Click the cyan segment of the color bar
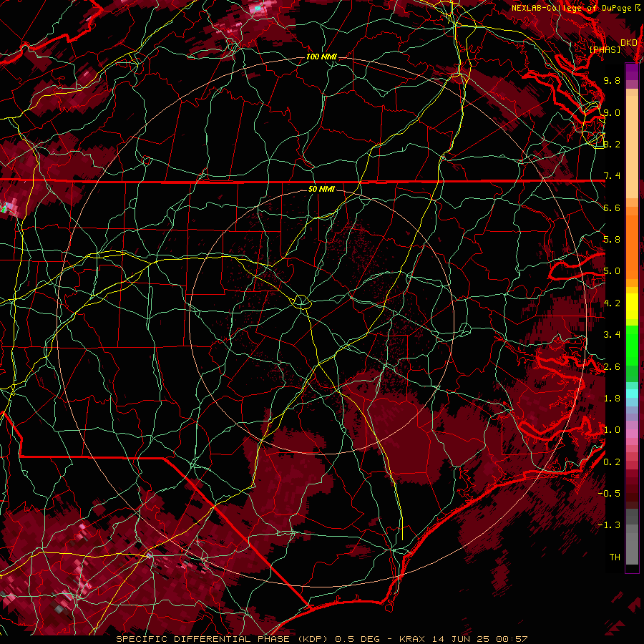Viewport: 644px width, 644px height. [632, 394]
